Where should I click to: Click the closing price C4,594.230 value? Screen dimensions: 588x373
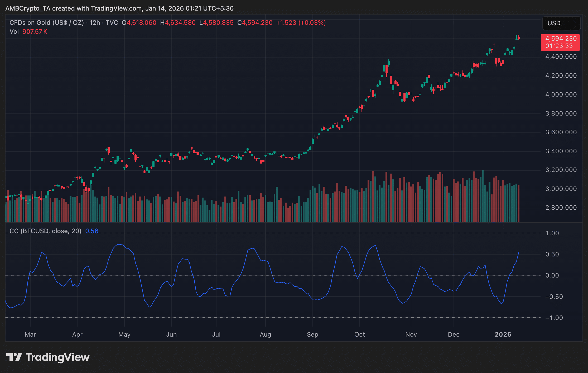255,23
